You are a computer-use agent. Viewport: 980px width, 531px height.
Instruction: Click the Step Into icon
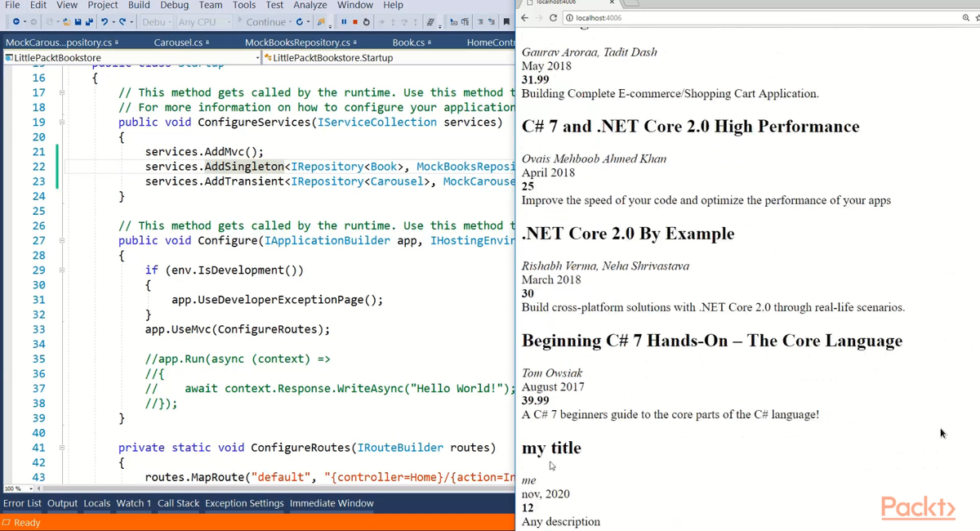393,22
